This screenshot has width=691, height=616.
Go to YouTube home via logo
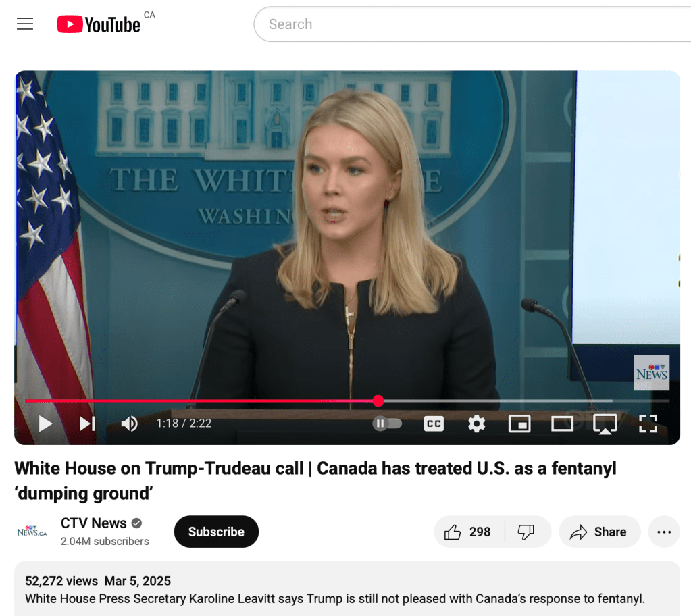pos(99,24)
